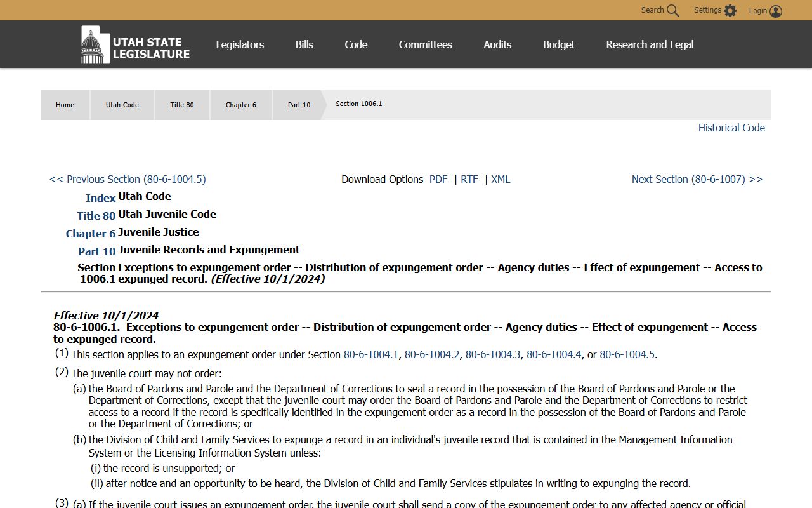This screenshot has width=812, height=508.
Task: Select the Code menu item
Action: [x=356, y=44]
